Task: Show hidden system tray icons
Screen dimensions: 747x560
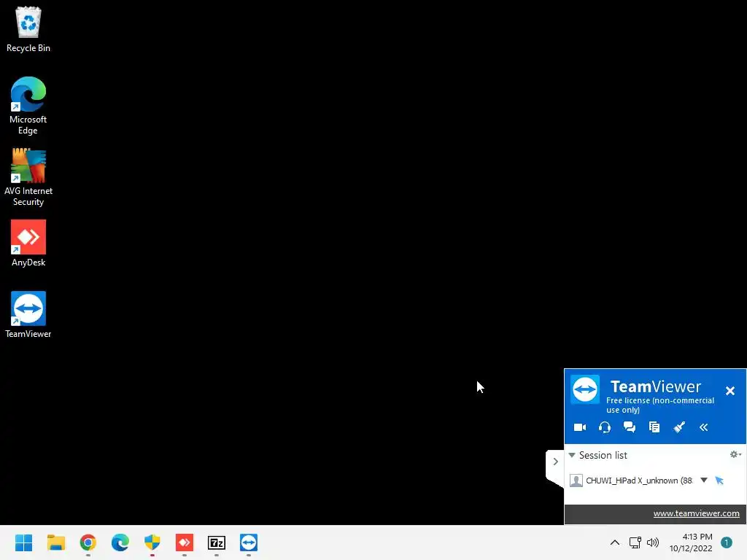Action: coord(614,542)
